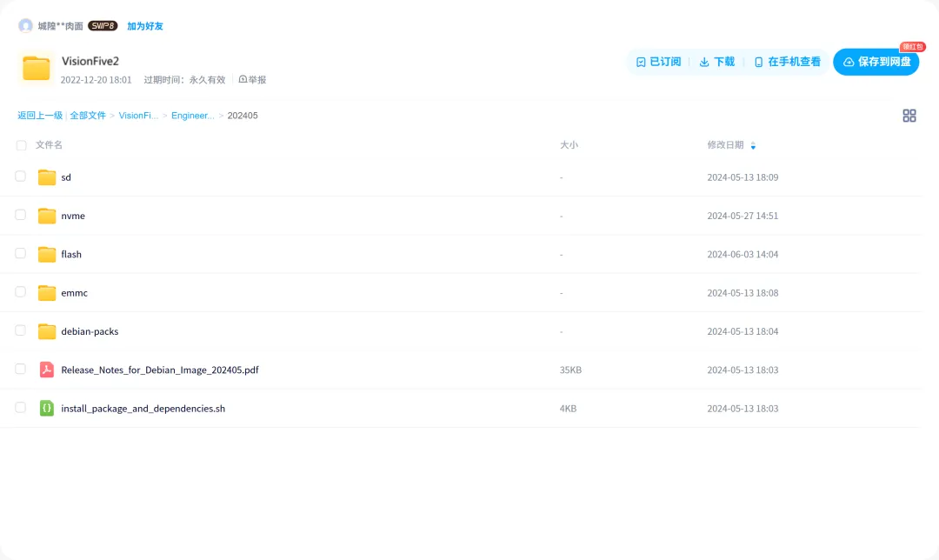The height and width of the screenshot is (560, 939).
Task: Click the VisionFive2 share title
Action: 90,61
